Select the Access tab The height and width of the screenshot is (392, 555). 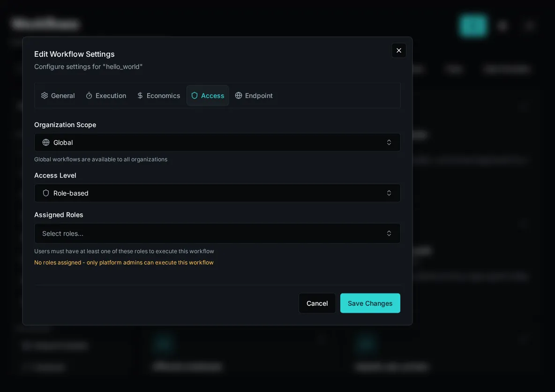tap(208, 96)
